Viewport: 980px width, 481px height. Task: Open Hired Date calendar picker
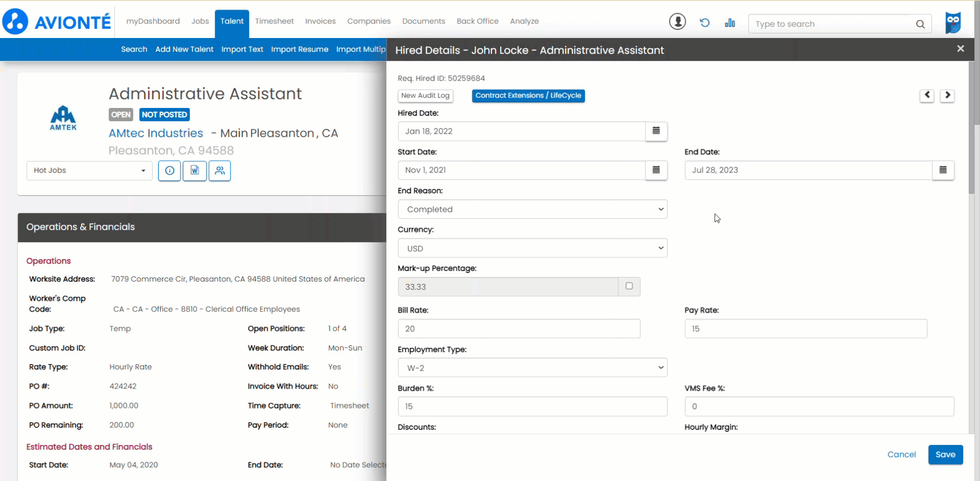point(656,131)
